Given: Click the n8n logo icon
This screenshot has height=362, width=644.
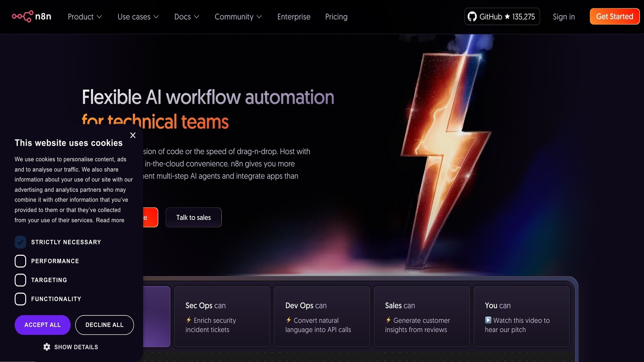Looking at the screenshot, I should click(22, 16).
